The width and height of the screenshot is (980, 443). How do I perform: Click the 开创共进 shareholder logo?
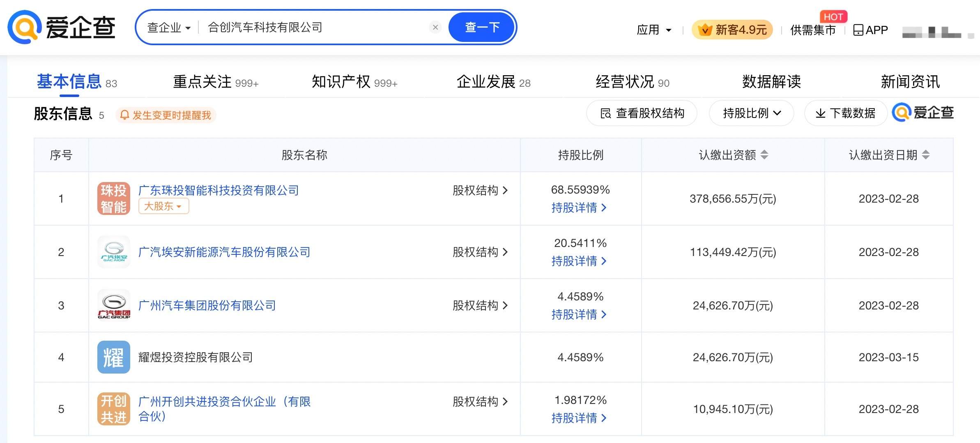pyautogui.click(x=114, y=409)
